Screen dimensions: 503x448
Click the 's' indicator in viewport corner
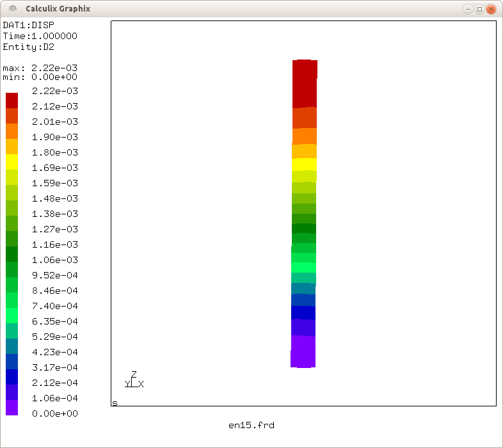coord(115,403)
